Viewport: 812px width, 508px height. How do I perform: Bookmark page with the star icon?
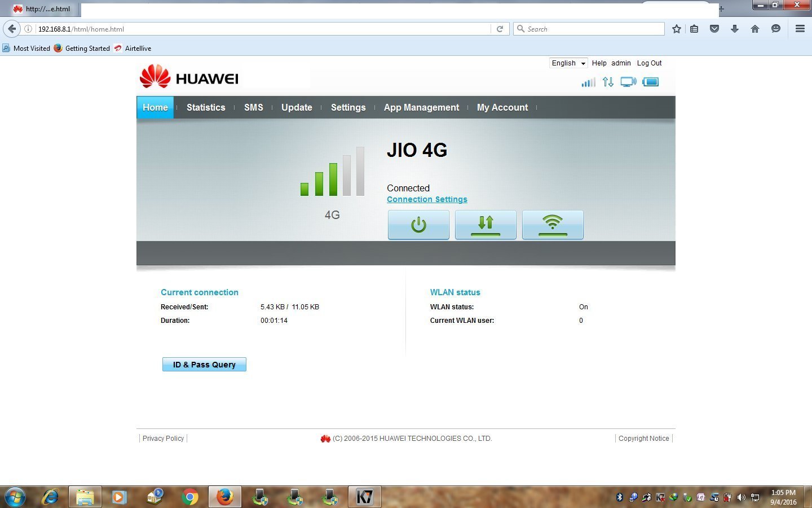(677, 29)
